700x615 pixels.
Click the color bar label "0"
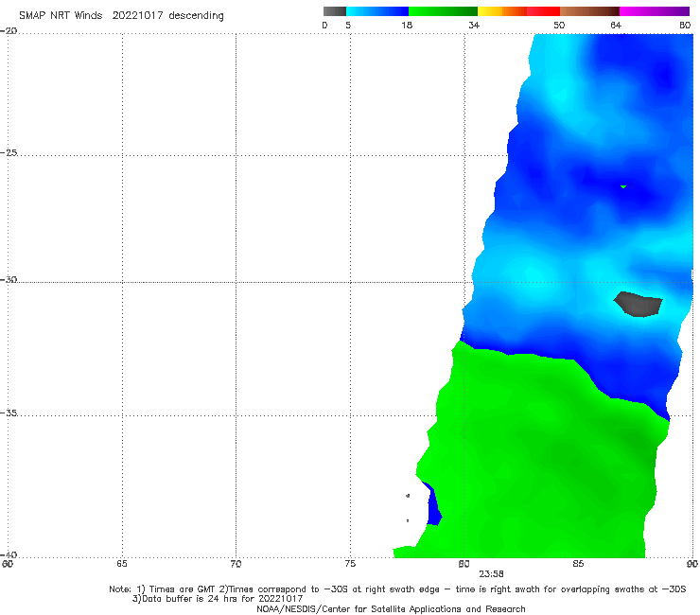pos(324,25)
